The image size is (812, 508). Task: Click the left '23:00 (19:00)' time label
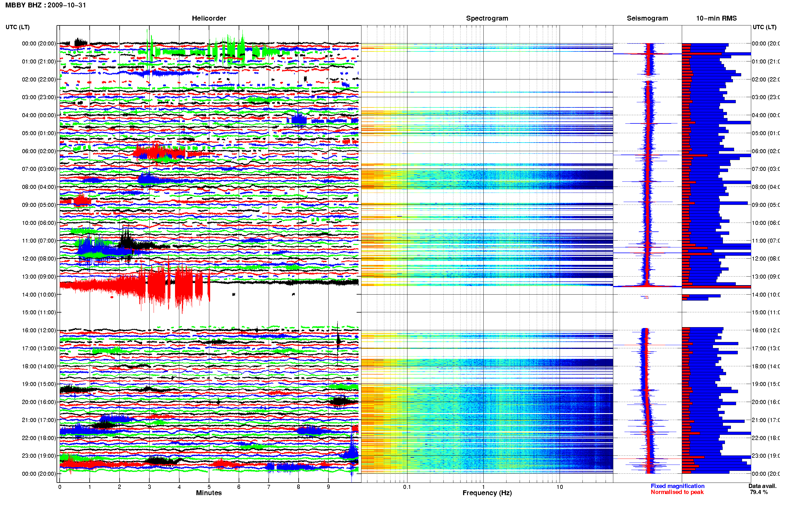click(39, 456)
